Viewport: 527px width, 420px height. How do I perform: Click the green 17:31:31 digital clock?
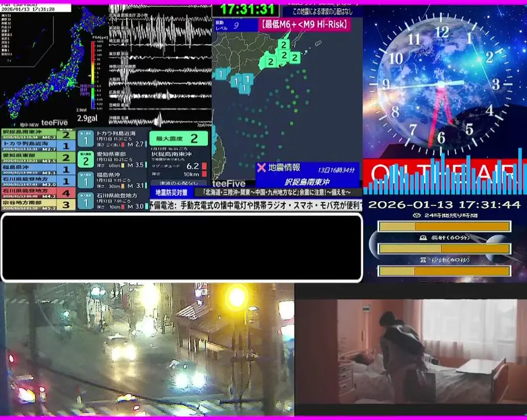point(247,10)
